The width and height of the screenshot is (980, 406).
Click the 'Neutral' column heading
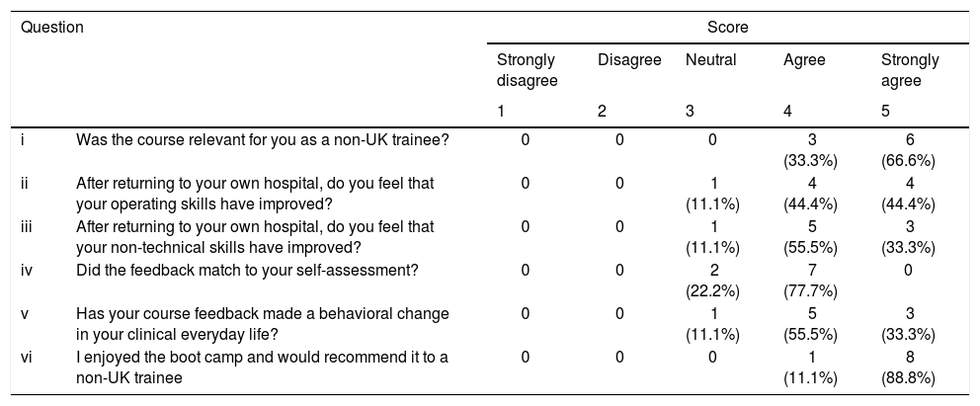coord(710,61)
